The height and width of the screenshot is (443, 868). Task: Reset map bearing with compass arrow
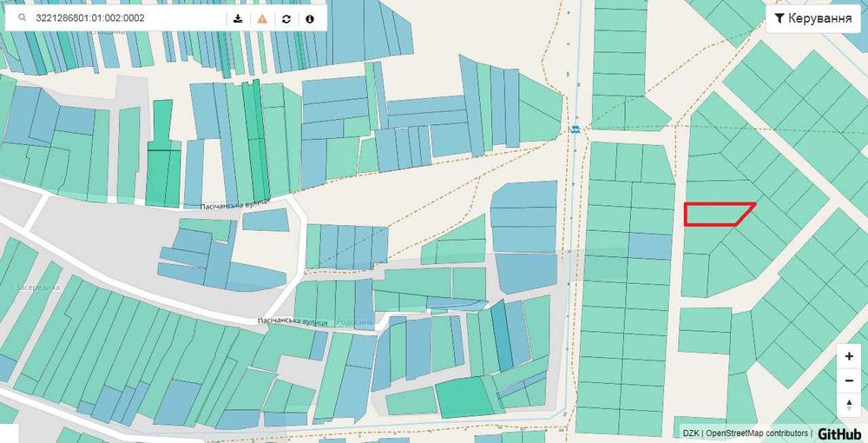click(849, 404)
